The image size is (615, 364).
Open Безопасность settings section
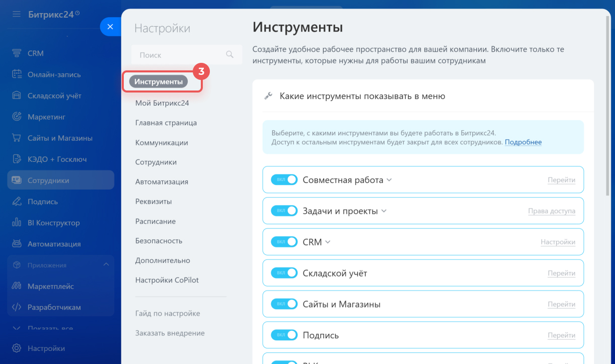click(159, 241)
